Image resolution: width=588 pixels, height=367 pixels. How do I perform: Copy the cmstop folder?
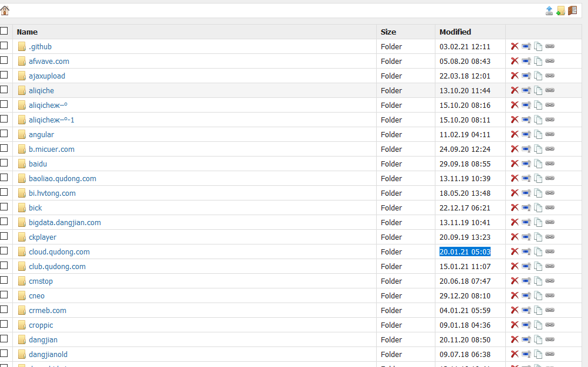(x=538, y=281)
